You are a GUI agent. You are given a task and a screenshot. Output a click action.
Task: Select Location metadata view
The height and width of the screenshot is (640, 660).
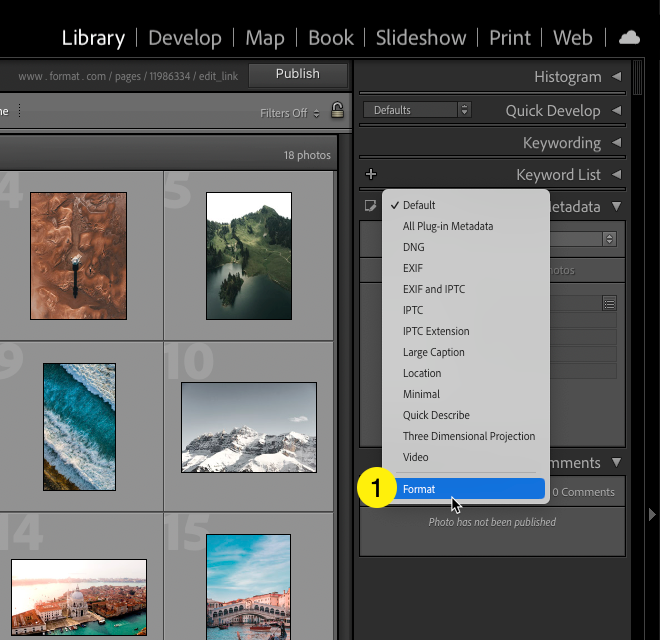click(466, 373)
